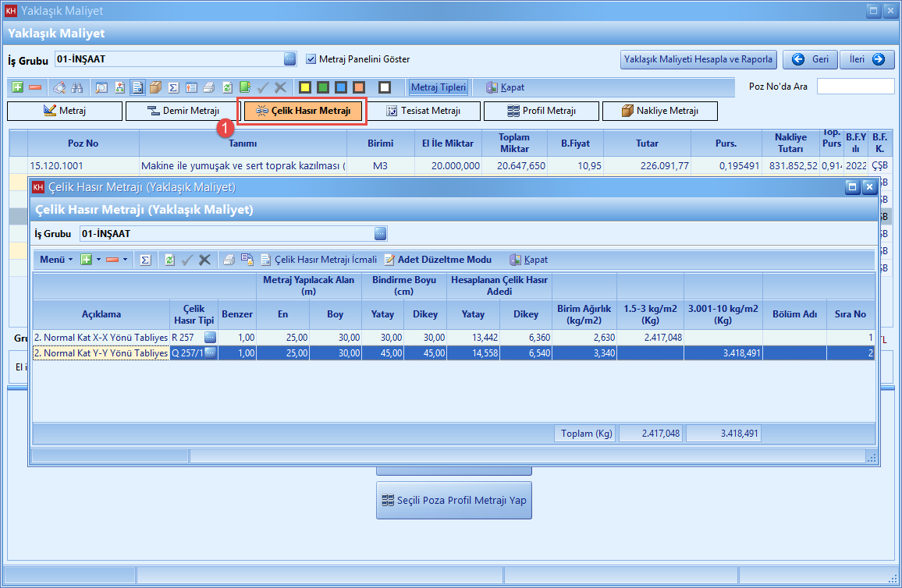This screenshot has height=588, width=902.
Task: Switch to the Profil Metrajı tab
Action: 541,112
